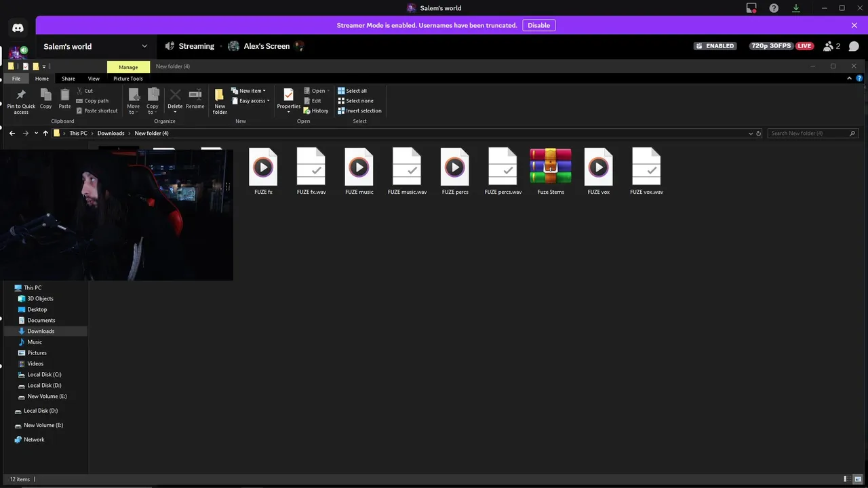Open the New item dropdown

[x=248, y=91]
